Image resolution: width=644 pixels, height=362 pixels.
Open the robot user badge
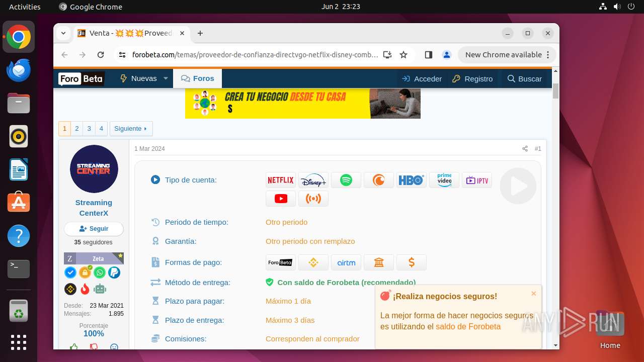click(100, 289)
